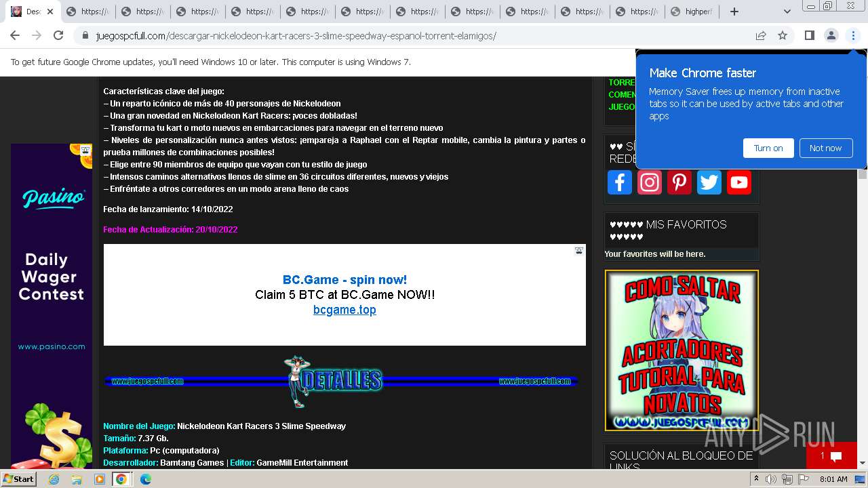The width and height of the screenshot is (868, 488).
Task: Launch Microsoft Edge from taskbar
Action: [145, 479]
